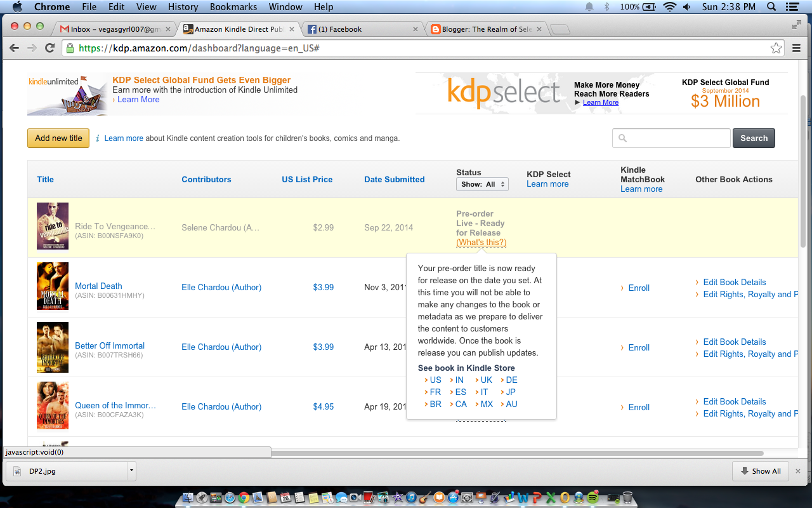
Task: Open the Window menu
Action: (x=285, y=7)
